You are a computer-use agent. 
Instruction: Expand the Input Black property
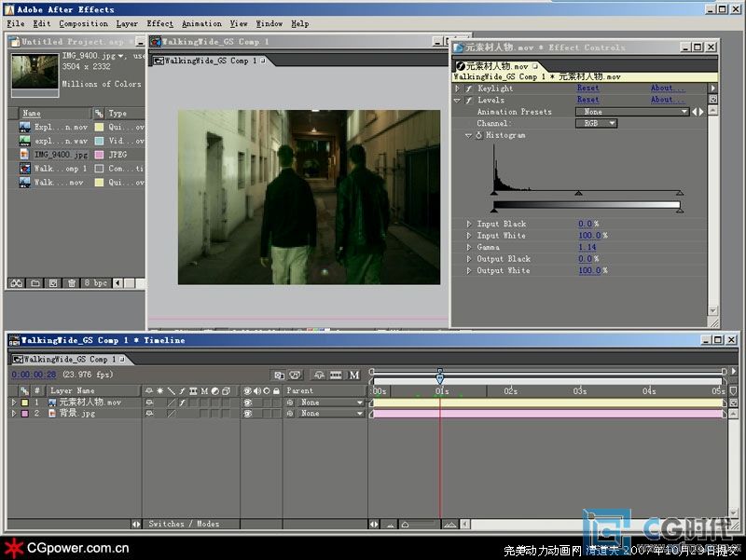469,224
